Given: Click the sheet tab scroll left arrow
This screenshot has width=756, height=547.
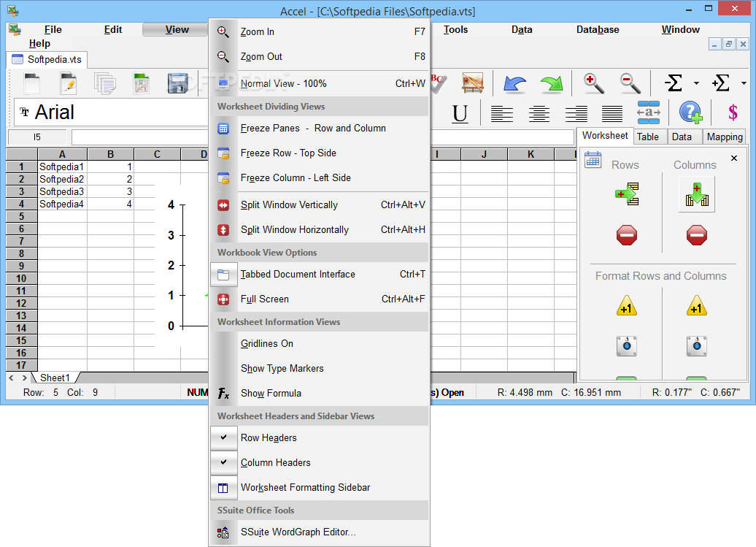Looking at the screenshot, I should click(x=12, y=378).
